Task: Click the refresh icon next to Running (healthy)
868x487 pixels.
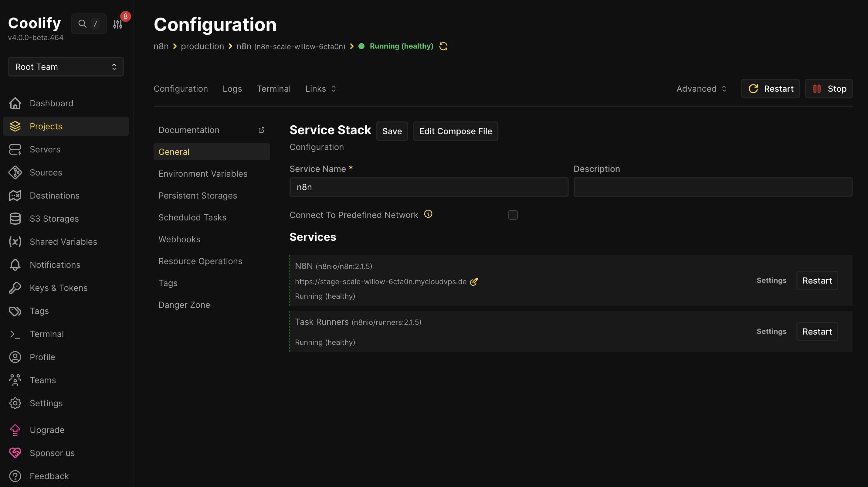Action: (x=443, y=46)
